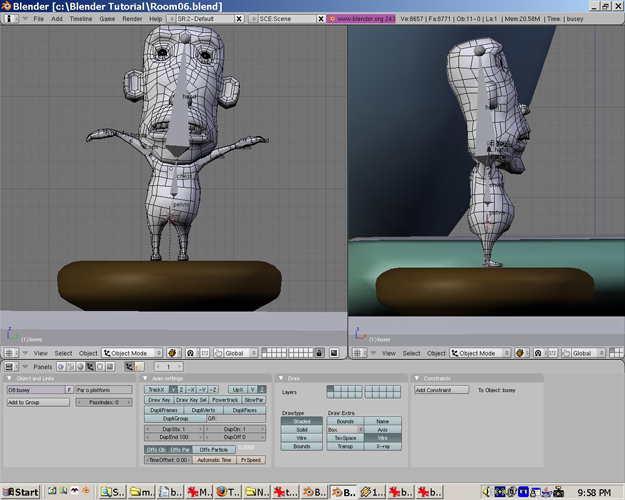Click the left viewport's lock layers icon
The image size is (625, 500).
(x=319, y=353)
